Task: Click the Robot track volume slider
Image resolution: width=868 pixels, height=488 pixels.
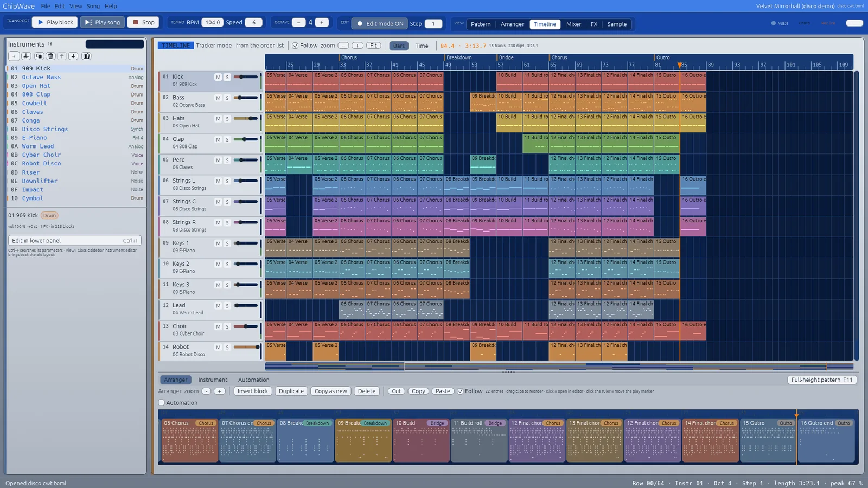Action: (x=246, y=347)
